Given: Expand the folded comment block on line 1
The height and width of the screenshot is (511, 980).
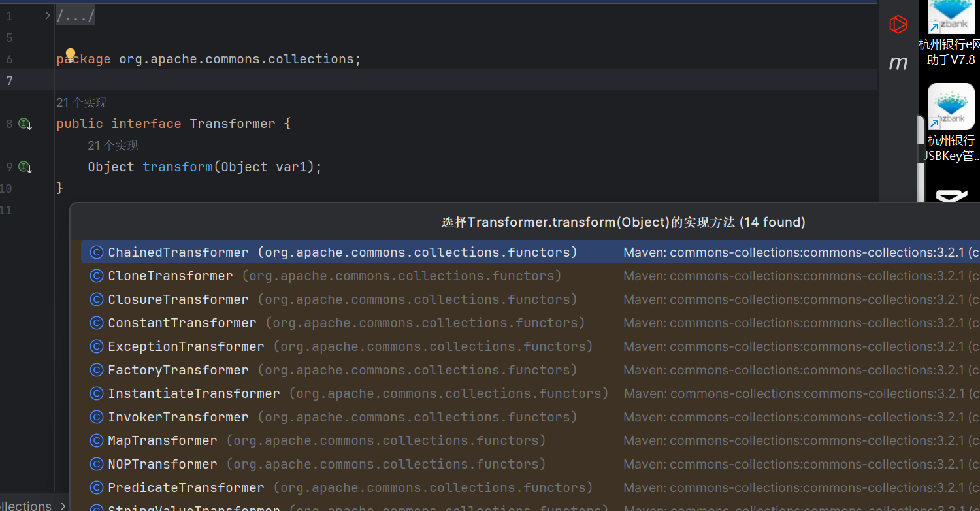Looking at the screenshot, I should [48, 16].
